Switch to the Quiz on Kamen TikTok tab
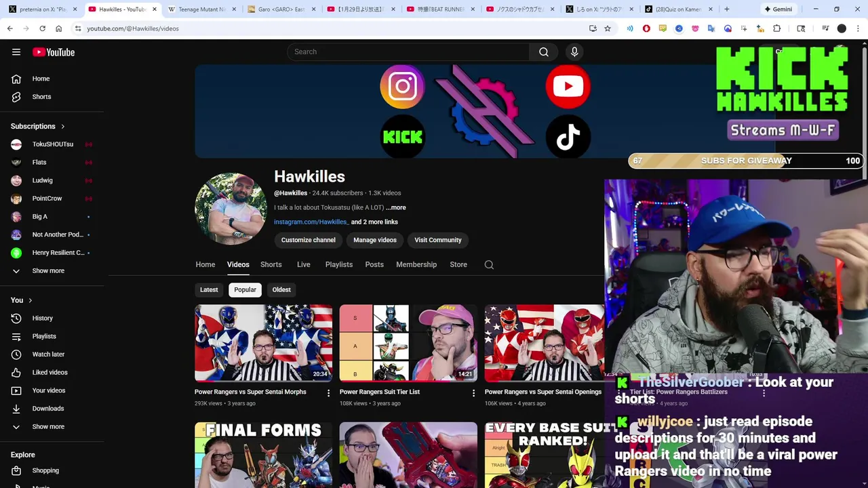The image size is (868, 488). pos(677,9)
